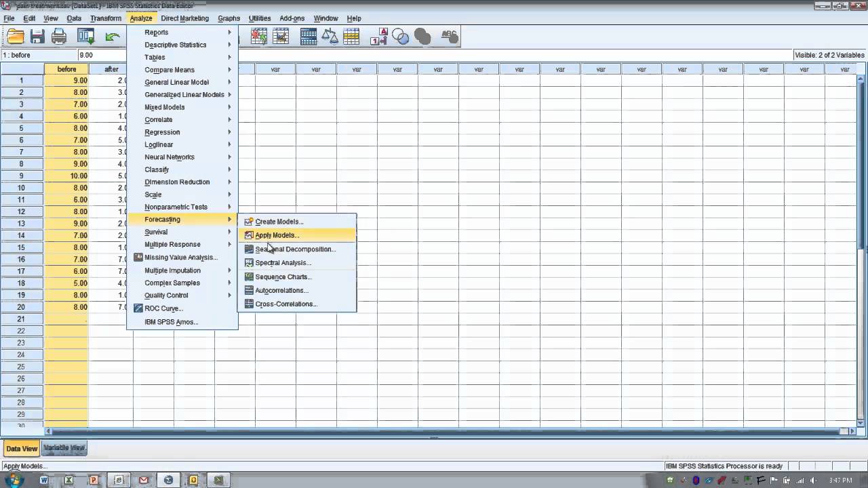Select the 'before' column header
Viewport: 868px width, 488px height.
pos(66,69)
